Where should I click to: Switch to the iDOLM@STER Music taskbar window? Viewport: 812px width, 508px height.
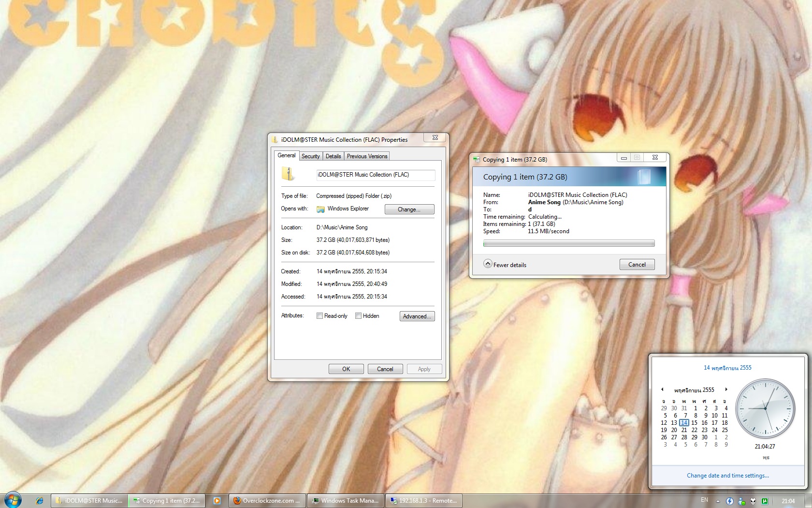(x=89, y=501)
